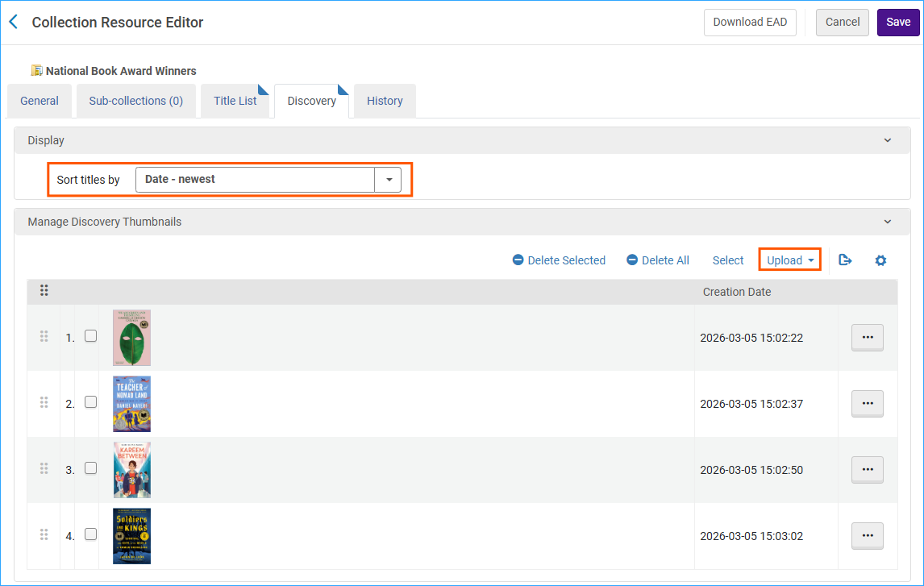
Task: Check the checkbox for the Soldiers and Kings row
Action: 90,534
